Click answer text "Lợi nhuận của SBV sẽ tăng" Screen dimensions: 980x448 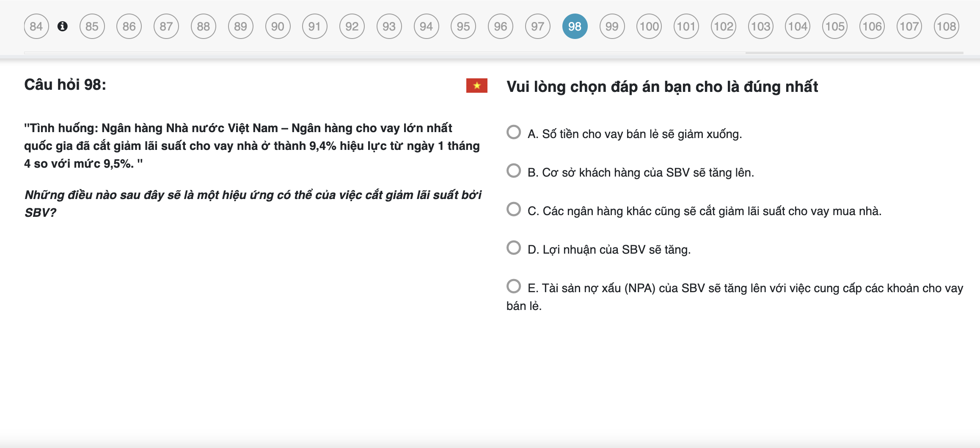tap(609, 250)
